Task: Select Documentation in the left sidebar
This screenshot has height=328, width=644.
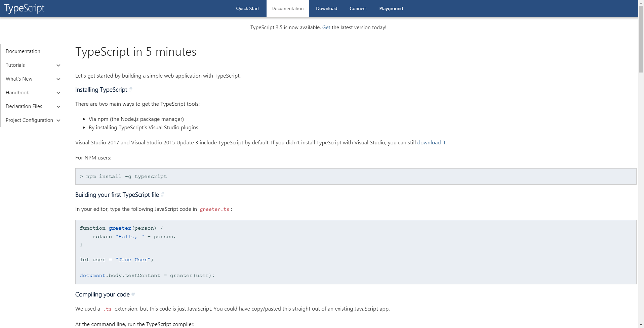Action: click(x=23, y=51)
